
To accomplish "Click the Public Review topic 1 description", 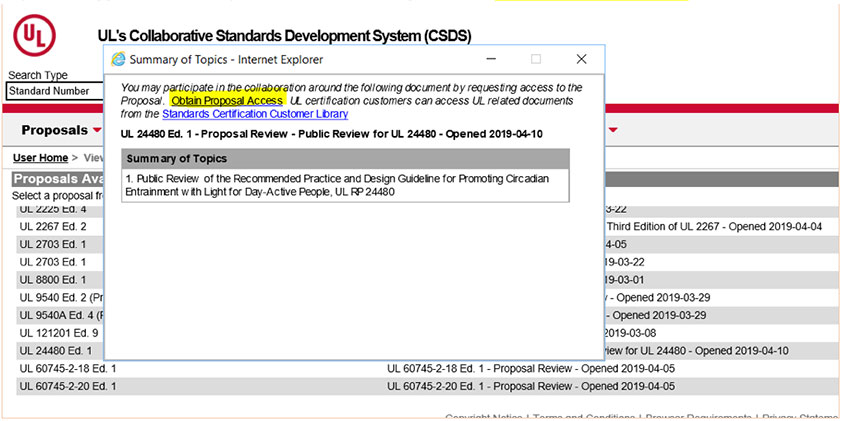I will pyautogui.click(x=337, y=185).
